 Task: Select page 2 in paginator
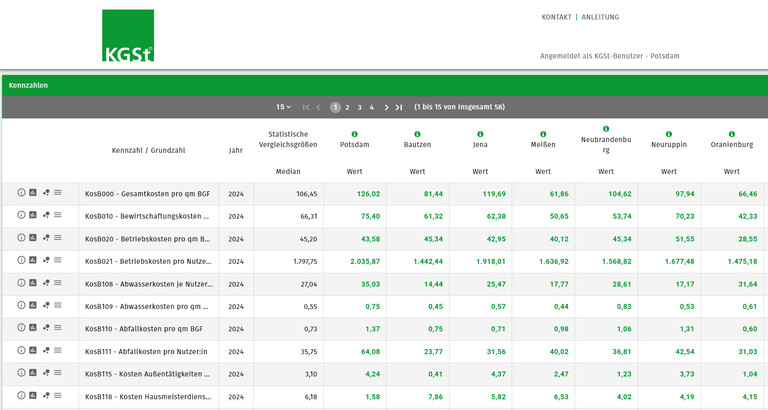coord(347,107)
